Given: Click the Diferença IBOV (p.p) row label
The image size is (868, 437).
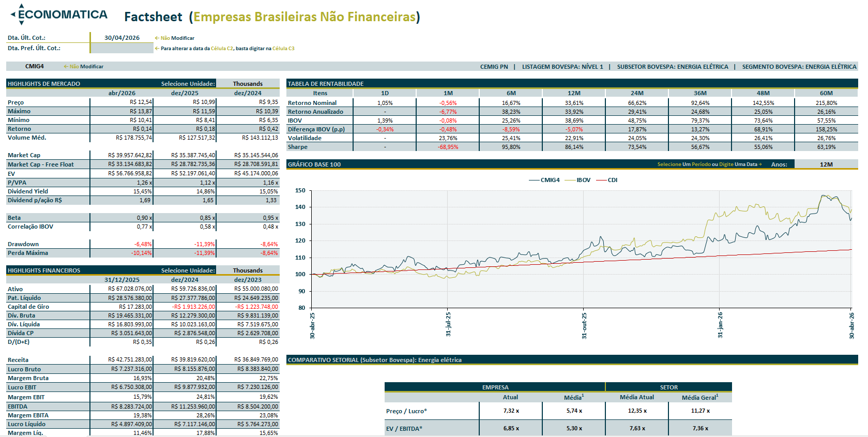Looking at the screenshot, I should [x=316, y=129].
